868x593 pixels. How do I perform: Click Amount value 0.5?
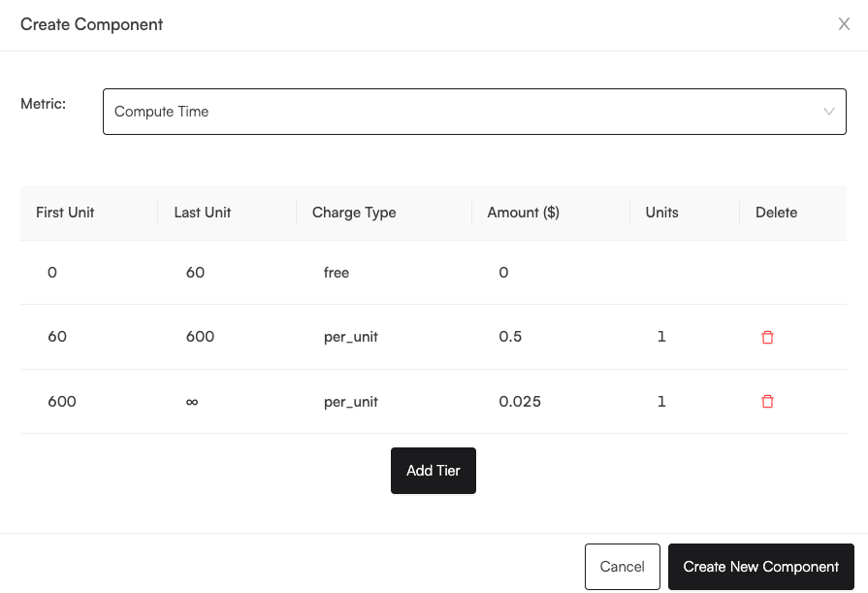[510, 337]
